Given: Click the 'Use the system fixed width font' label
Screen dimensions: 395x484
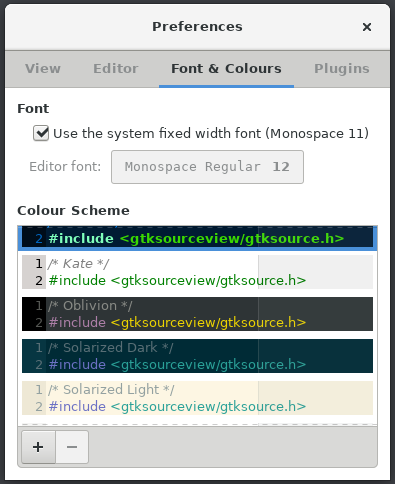Looking at the screenshot, I should coord(211,133).
